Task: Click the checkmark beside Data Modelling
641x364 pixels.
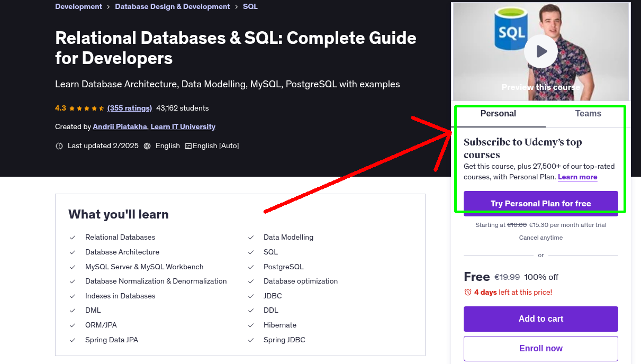Action: (x=251, y=238)
